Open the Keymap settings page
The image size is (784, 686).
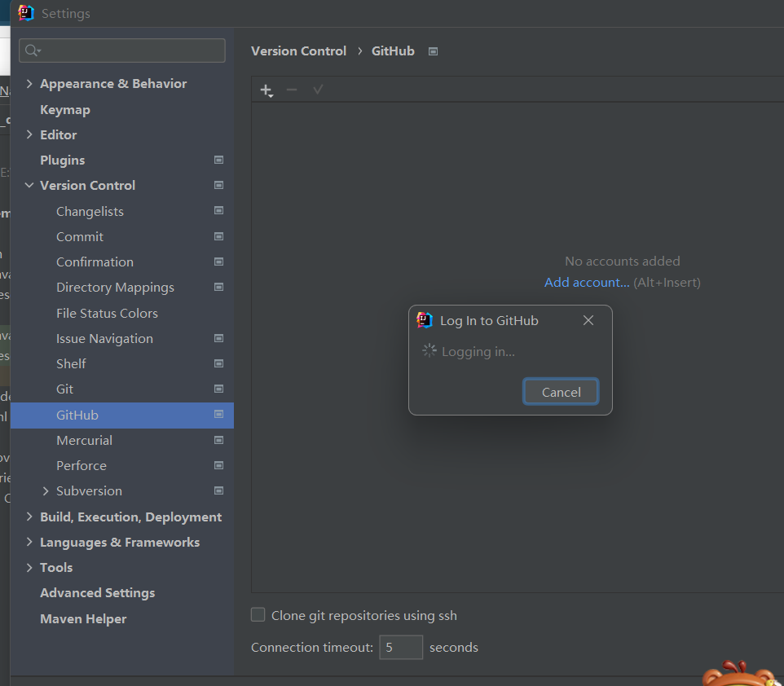pos(65,110)
